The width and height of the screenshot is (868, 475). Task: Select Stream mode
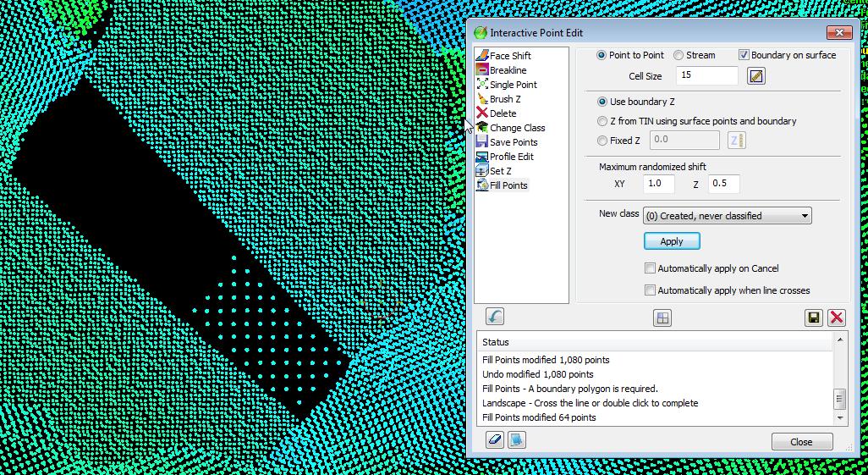click(695, 55)
